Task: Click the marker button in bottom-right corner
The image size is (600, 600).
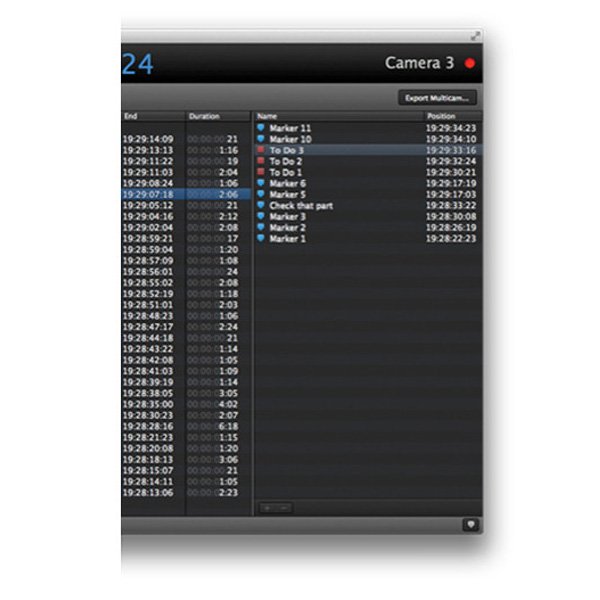Action: click(x=470, y=524)
